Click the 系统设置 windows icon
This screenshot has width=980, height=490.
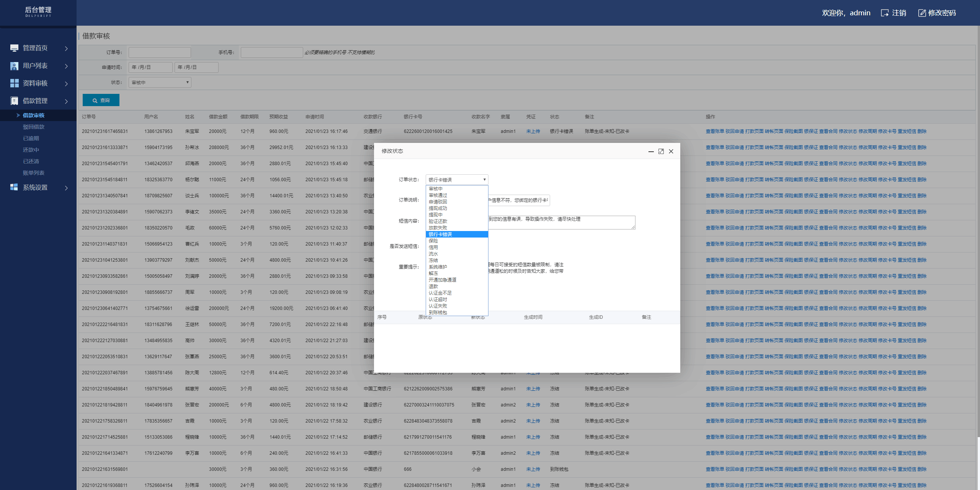click(x=14, y=187)
